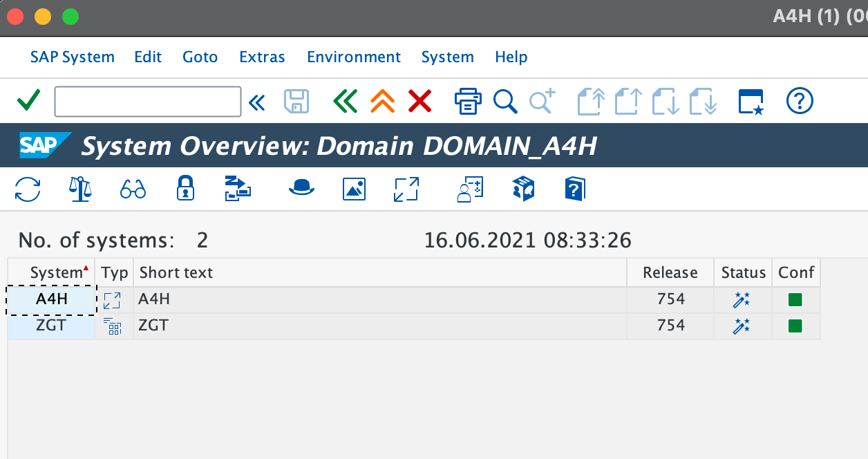868x459 pixels.
Task: Exit using the orange up-arrows icon
Action: [382, 102]
